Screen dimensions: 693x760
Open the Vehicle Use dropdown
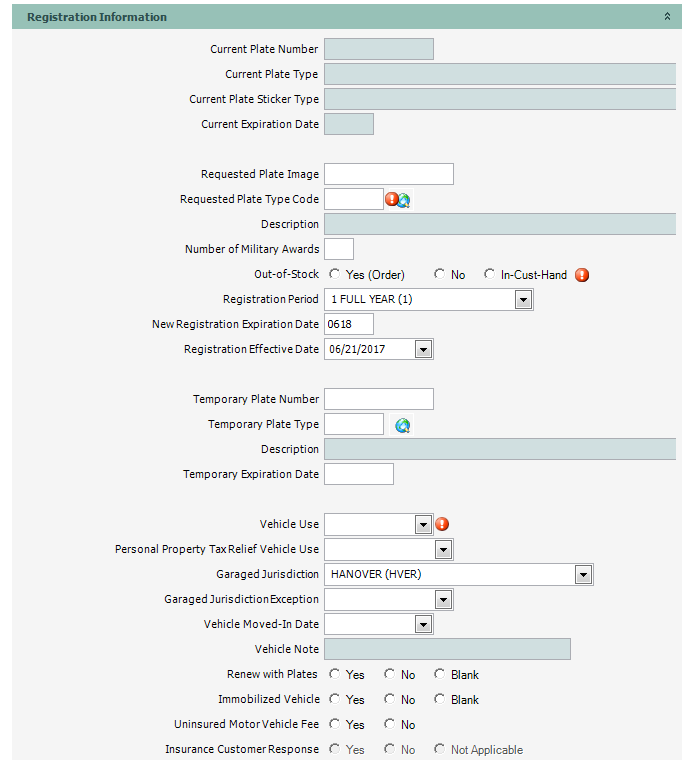point(423,524)
